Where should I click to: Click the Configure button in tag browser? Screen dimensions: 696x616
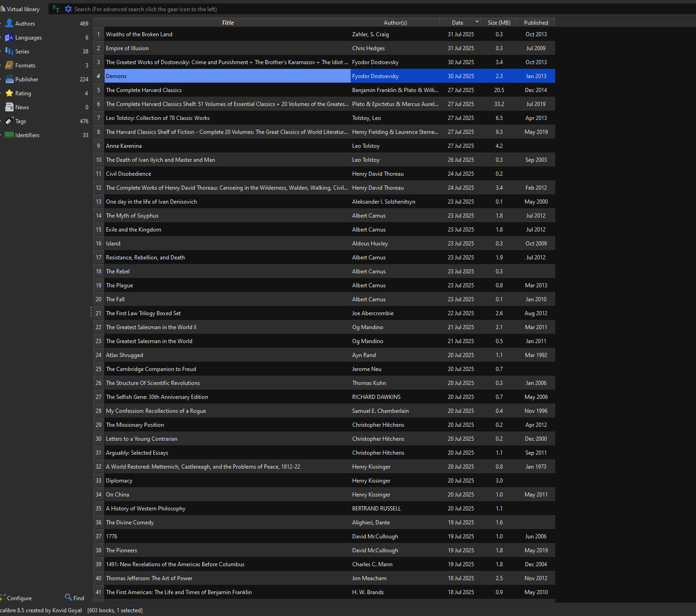tap(17, 598)
